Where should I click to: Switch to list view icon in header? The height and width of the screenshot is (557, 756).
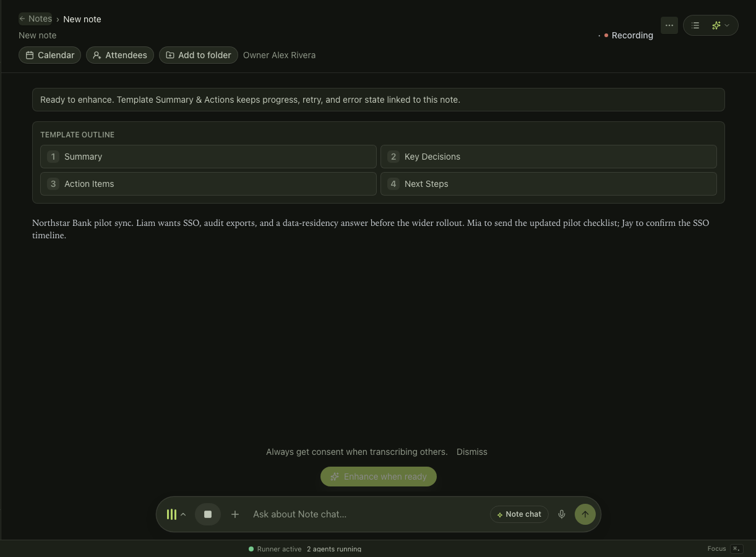point(695,25)
